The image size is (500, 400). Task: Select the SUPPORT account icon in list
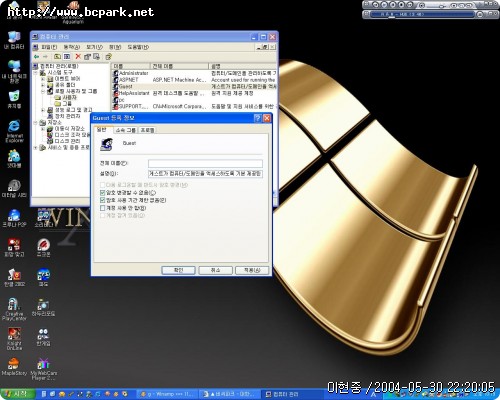point(116,106)
